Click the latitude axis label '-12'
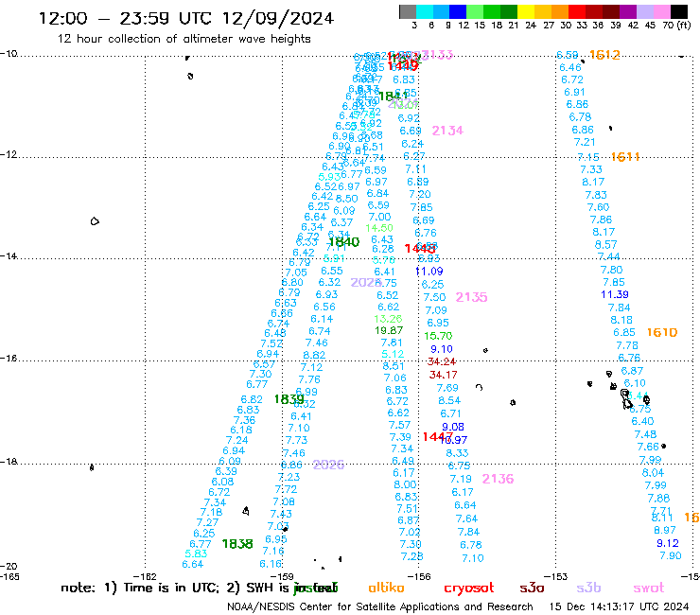700x615 pixels. (x=9, y=154)
